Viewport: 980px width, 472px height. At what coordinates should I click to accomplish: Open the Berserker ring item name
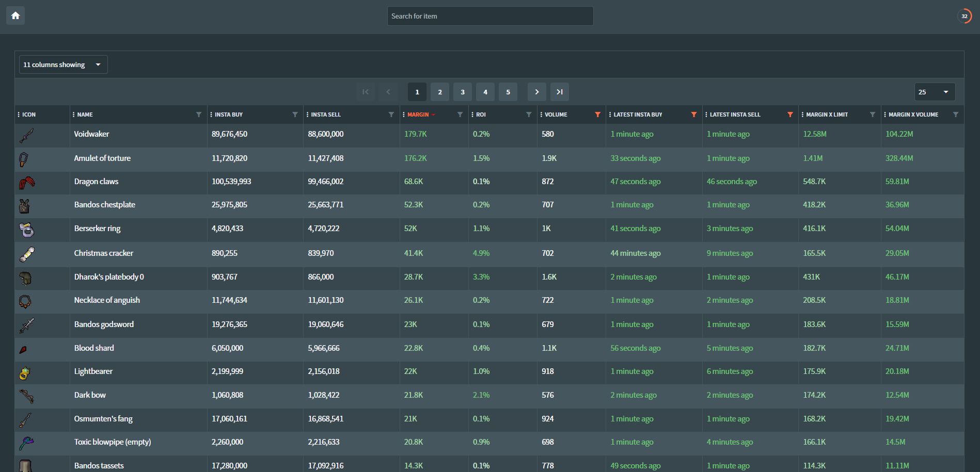point(97,229)
